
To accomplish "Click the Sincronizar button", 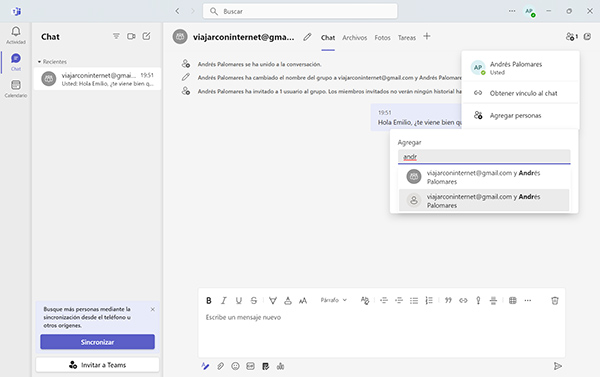I will point(98,342).
